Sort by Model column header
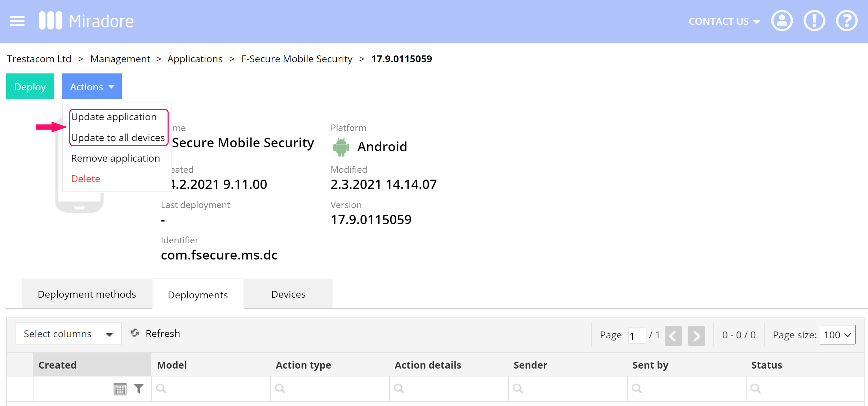Viewport: 868px width, 406px height. [211, 365]
